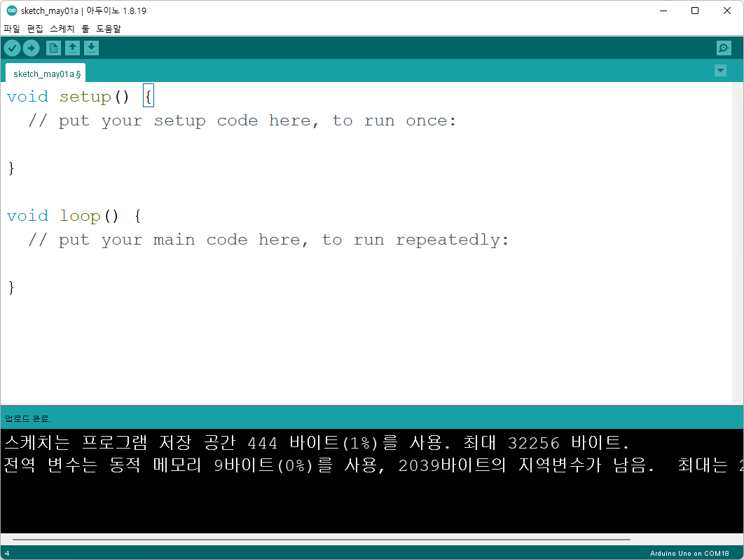Viewport: 744px width, 560px height.
Task: Click the comment 'put your main code here'
Action: [268, 240]
